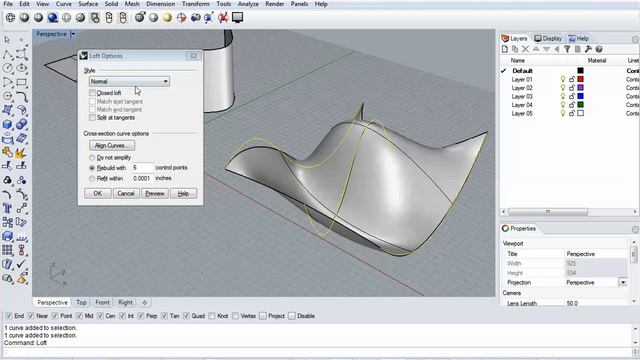Select the Rectangle tool
Viewport: 640px width, 360px height.
pyautogui.click(x=22, y=82)
